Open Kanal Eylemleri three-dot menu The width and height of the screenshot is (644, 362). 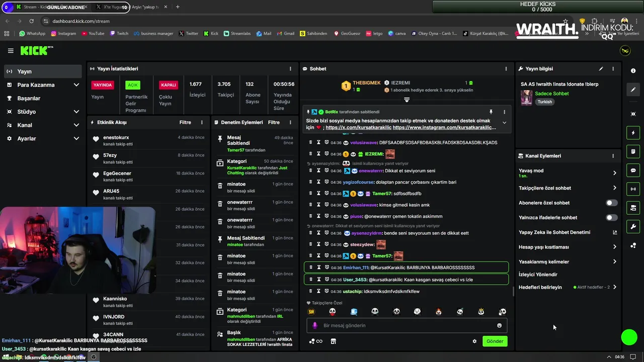[613, 156]
